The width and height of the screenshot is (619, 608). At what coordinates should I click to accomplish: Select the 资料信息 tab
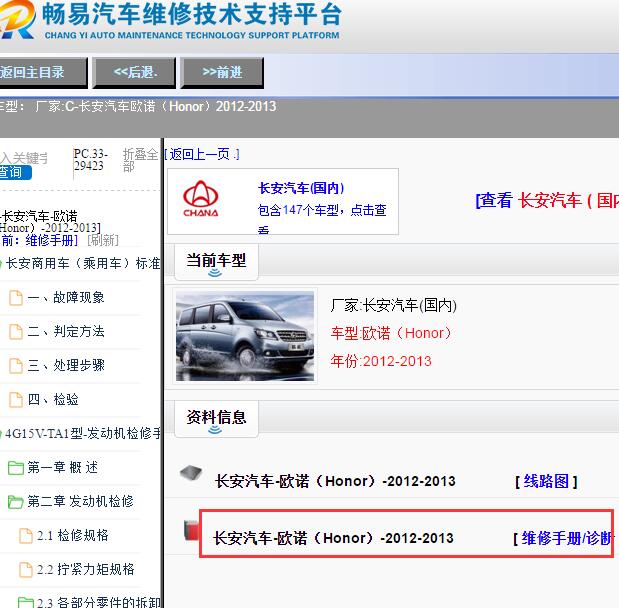click(x=216, y=418)
